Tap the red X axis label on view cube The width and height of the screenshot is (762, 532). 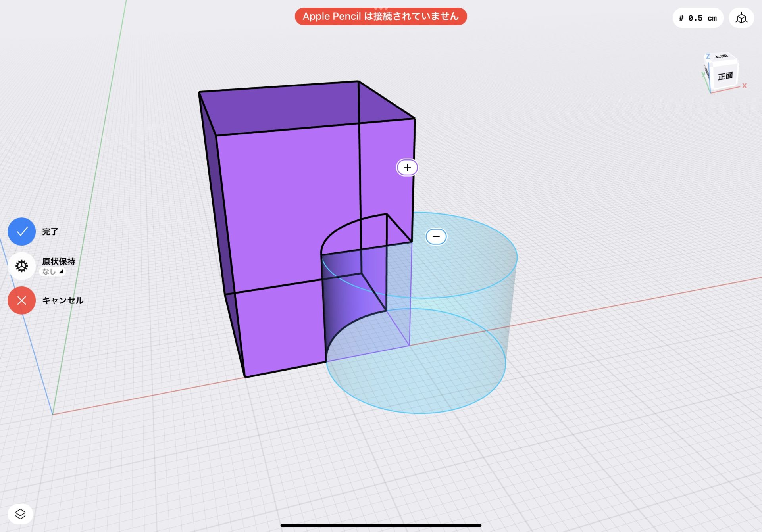745,86
